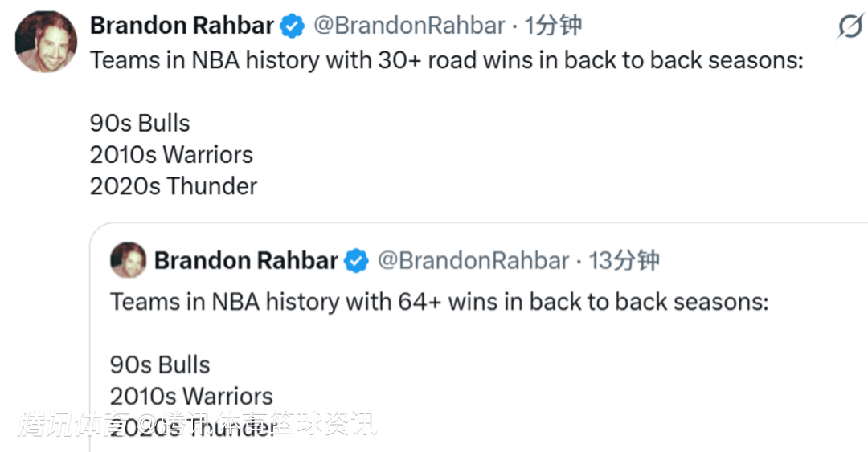868x452 pixels.
Task: Click the "64+ wins" quoted tweet text
Action: [439, 302]
